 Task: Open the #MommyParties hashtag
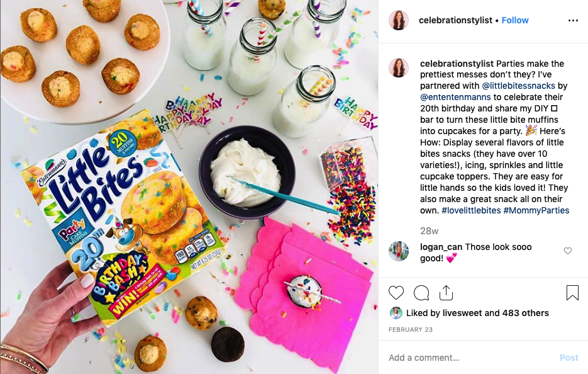click(536, 210)
